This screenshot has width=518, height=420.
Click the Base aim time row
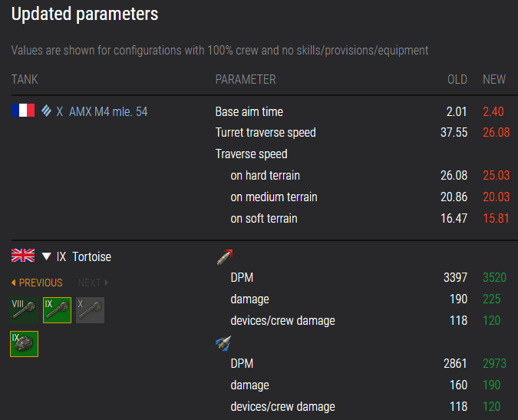click(249, 111)
